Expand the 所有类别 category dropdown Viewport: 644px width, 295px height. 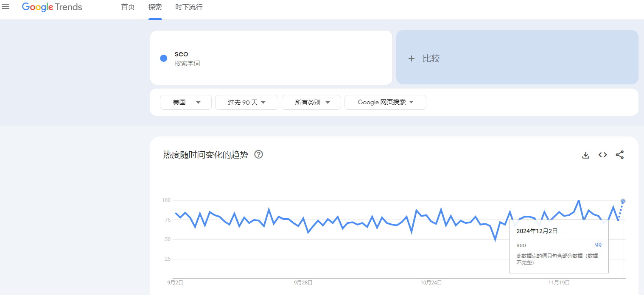pyautogui.click(x=311, y=102)
